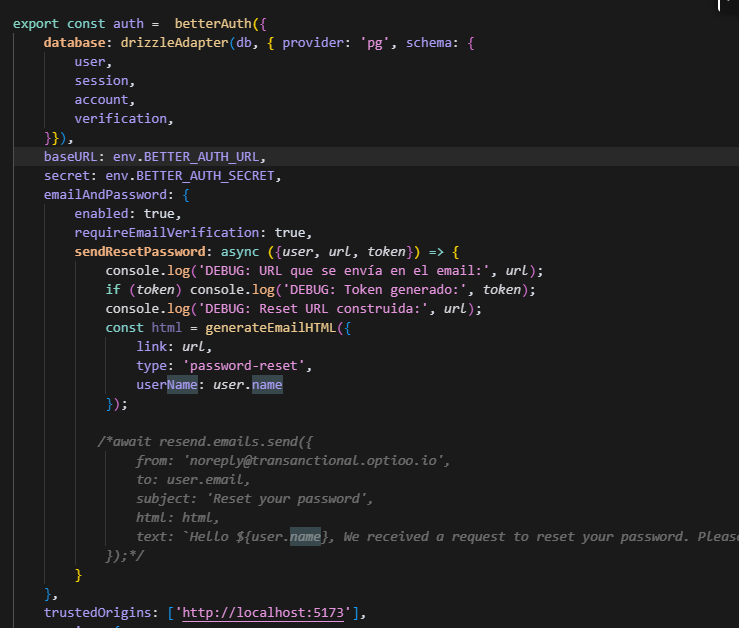This screenshot has height=628, width=739.
Task: Click the 'pg' provider string
Action: (x=375, y=43)
